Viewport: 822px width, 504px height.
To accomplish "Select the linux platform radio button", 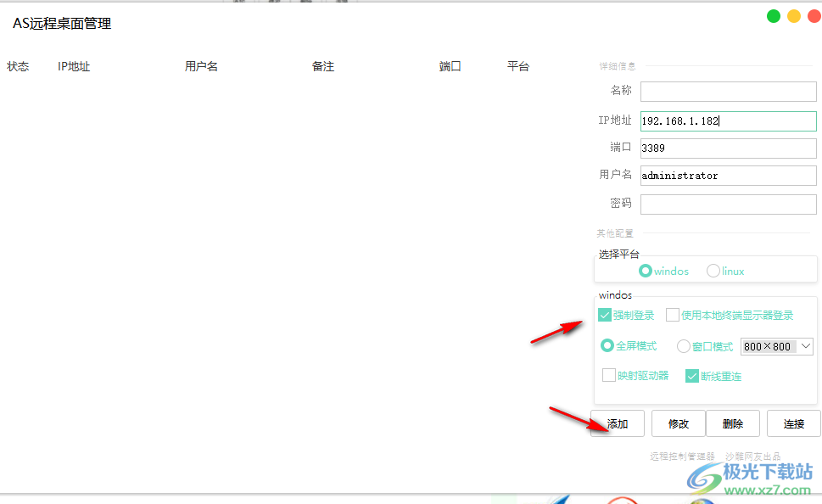I will click(713, 271).
